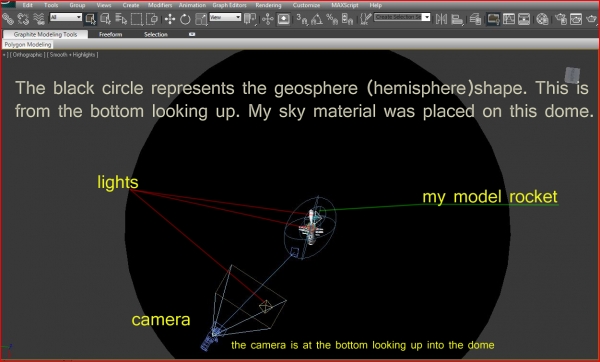Open the 'View' reference coordinate dropdown
This screenshot has width=600, height=362.
coord(225,17)
